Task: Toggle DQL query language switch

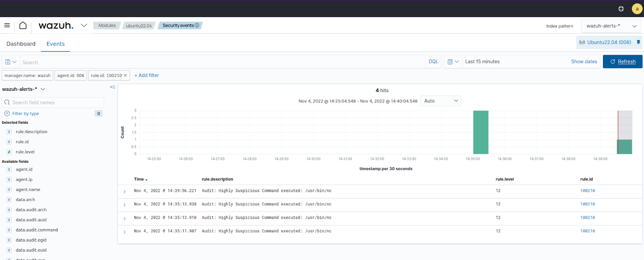Action: point(433,62)
